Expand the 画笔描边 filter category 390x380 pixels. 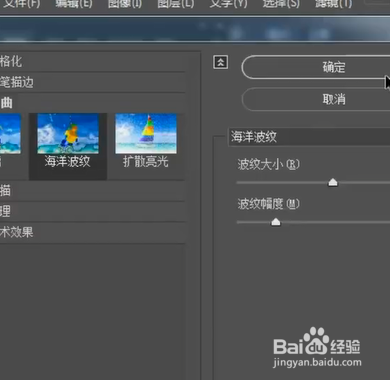pos(92,82)
